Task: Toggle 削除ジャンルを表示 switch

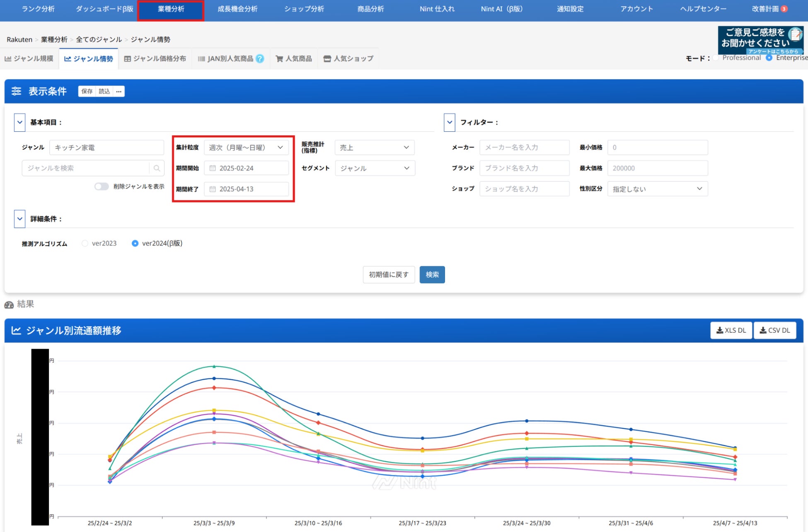Action: (x=102, y=186)
